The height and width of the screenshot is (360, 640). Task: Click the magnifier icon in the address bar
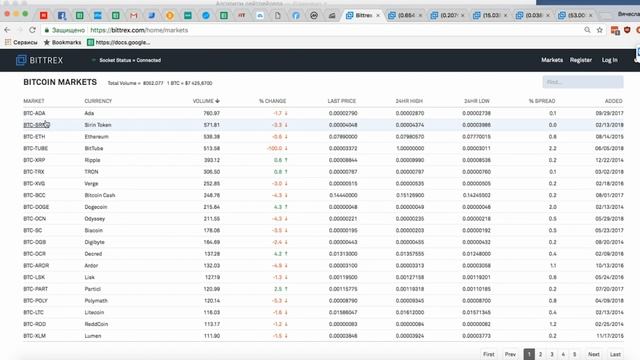[x=587, y=30]
